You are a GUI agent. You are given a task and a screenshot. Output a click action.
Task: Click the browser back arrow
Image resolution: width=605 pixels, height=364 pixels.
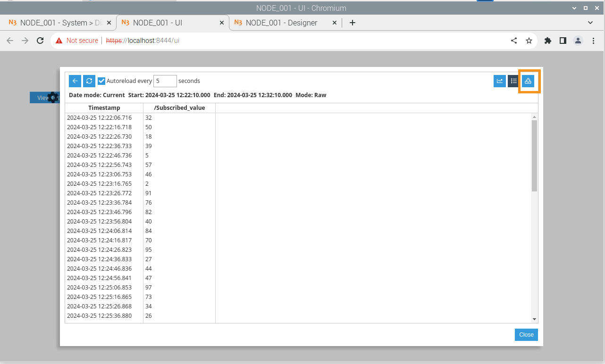[x=10, y=41]
